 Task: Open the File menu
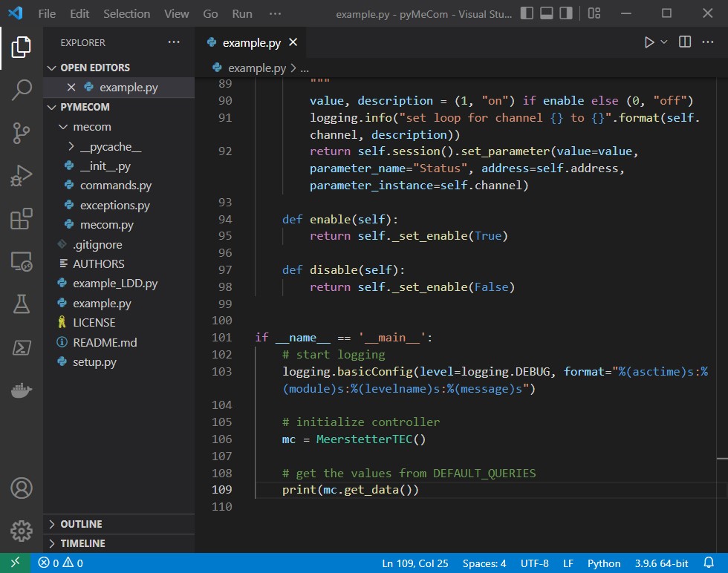tap(47, 13)
